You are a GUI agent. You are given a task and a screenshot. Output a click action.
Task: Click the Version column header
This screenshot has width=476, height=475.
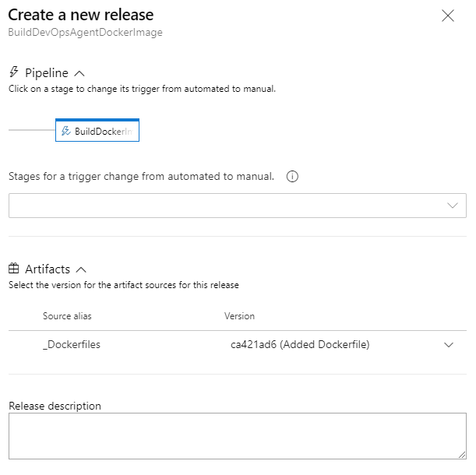click(x=239, y=316)
